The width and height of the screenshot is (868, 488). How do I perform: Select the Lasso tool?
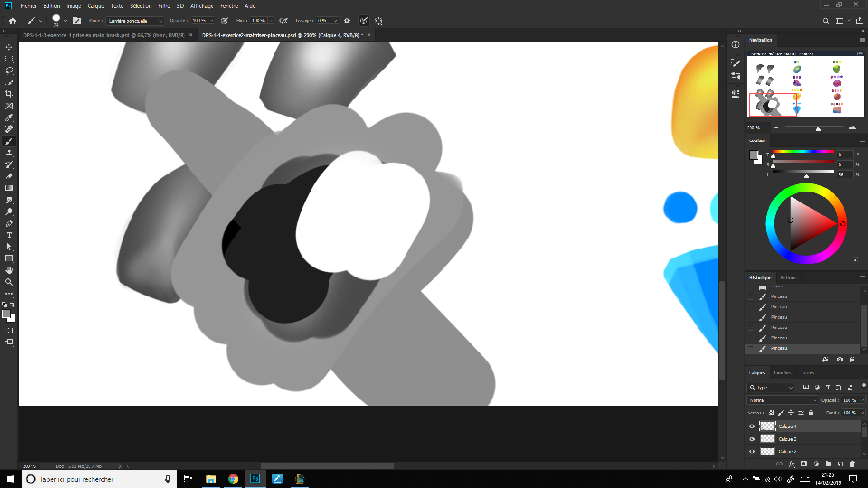click(x=9, y=70)
